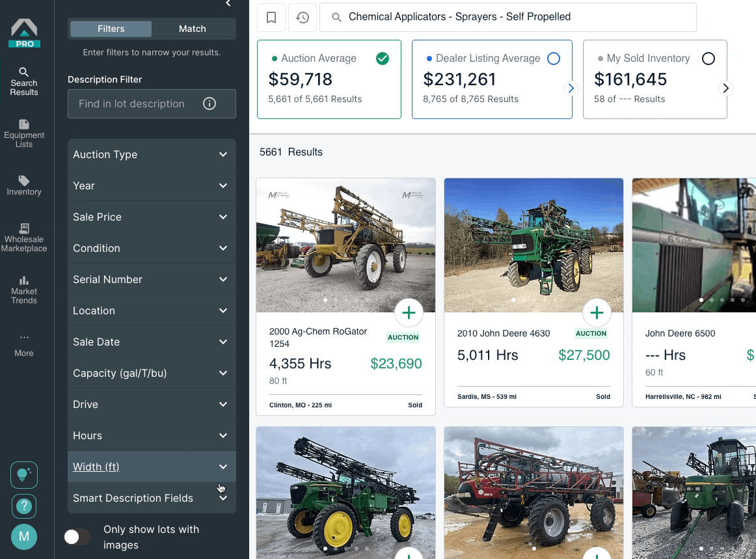Screen dimensions: 756x559
Task: Expand the Drive filter
Action: 152,404
